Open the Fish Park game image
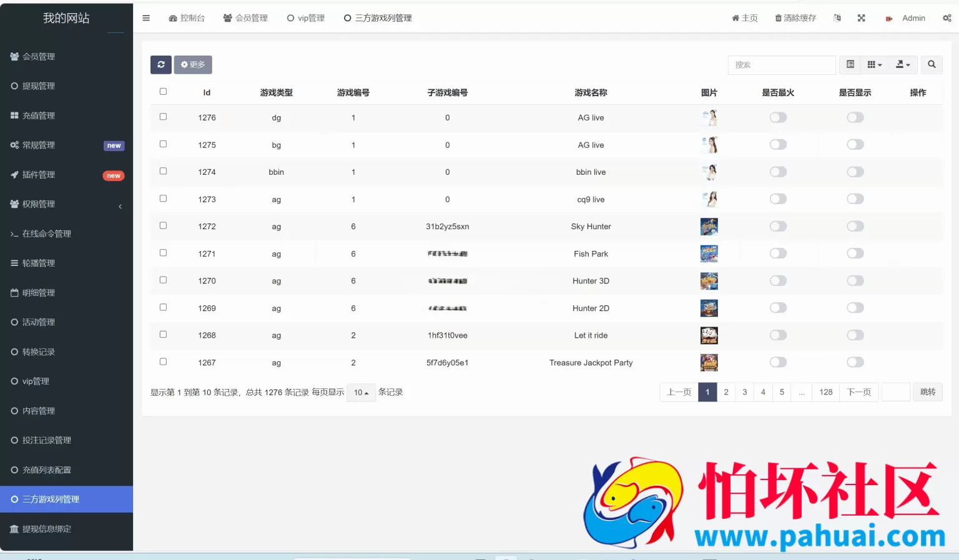959x560 pixels. (x=709, y=253)
